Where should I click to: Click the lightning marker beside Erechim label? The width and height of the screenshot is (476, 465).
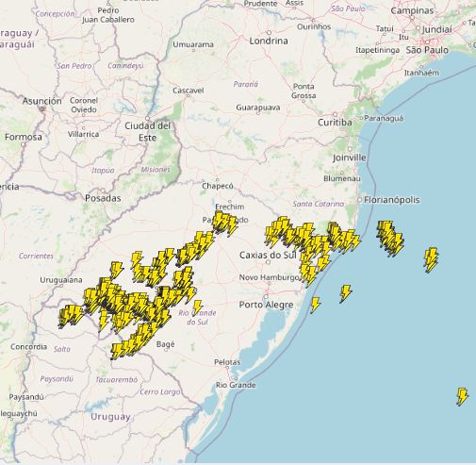pyautogui.click(x=224, y=223)
